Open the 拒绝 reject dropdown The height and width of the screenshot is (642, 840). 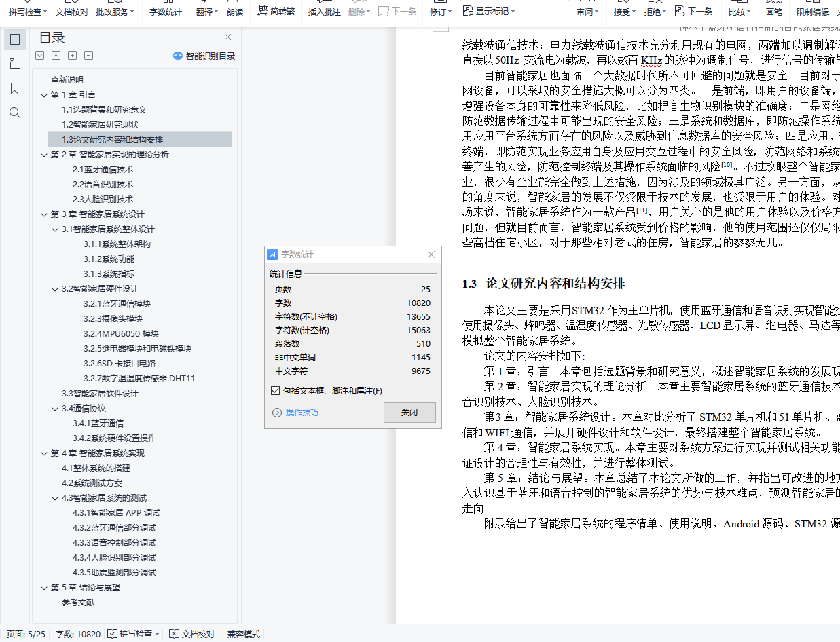pos(655,12)
